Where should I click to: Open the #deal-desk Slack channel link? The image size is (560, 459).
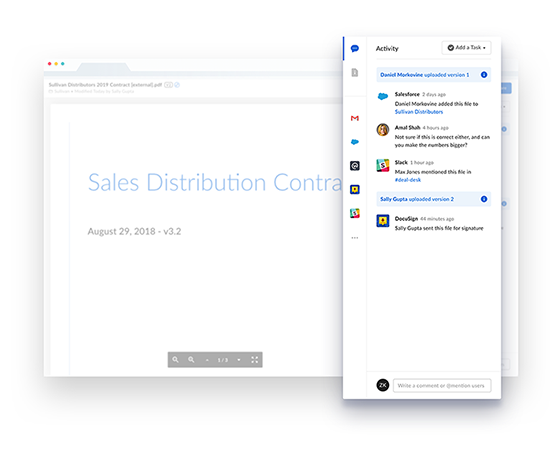click(408, 180)
